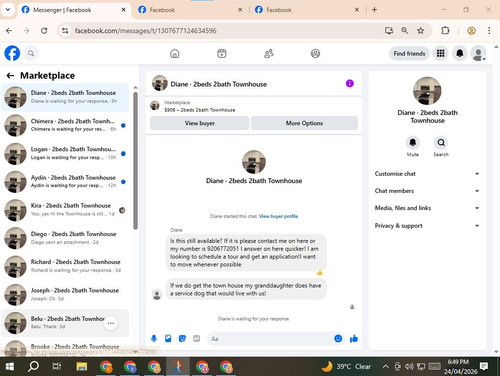Open the Facebook search icon
The height and width of the screenshot is (376, 500).
coord(31,53)
